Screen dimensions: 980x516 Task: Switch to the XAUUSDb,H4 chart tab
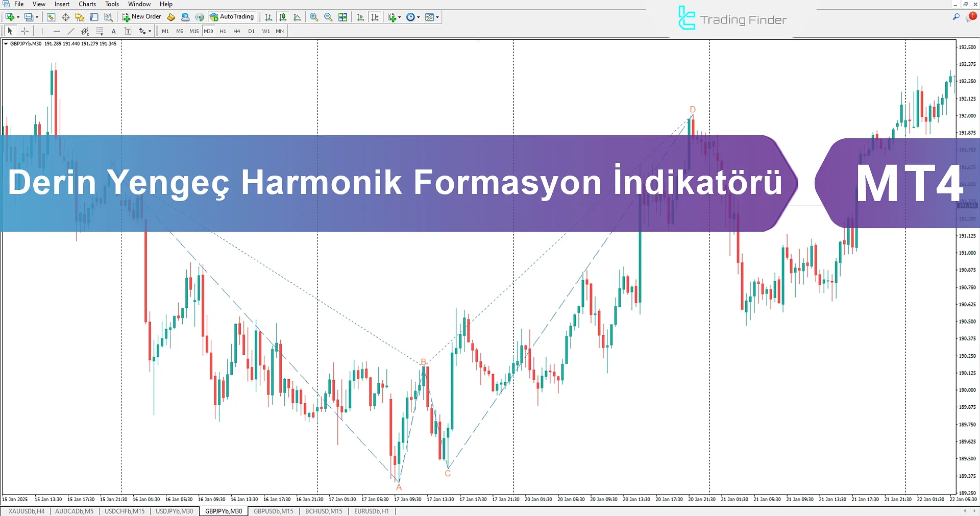point(27,511)
